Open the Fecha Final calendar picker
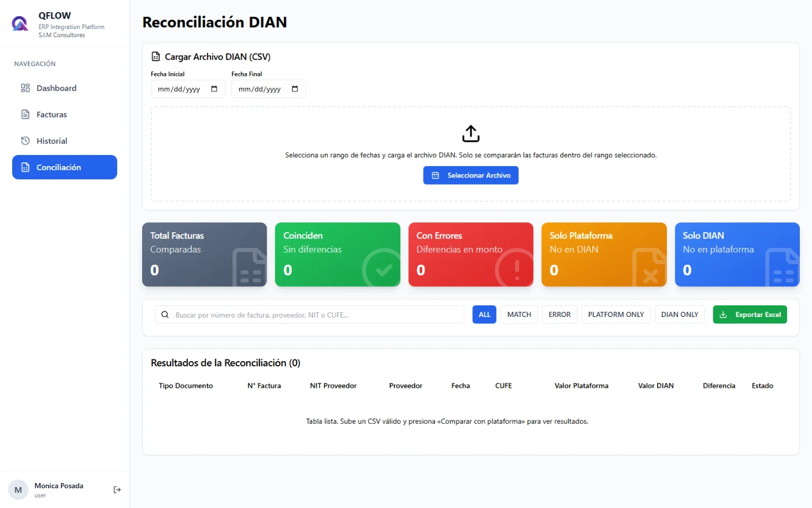 295,89
